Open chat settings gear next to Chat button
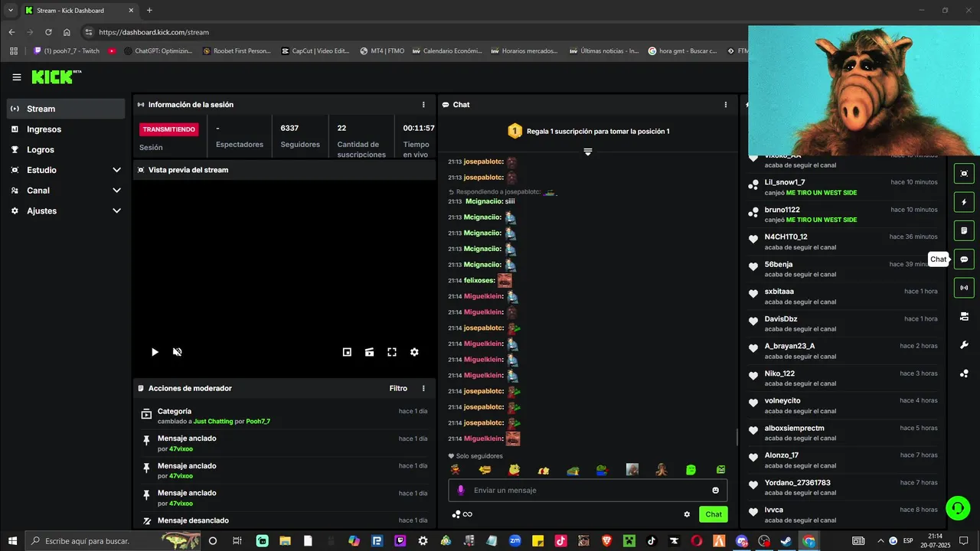This screenshot has width=980, height=551. (687, 514)
